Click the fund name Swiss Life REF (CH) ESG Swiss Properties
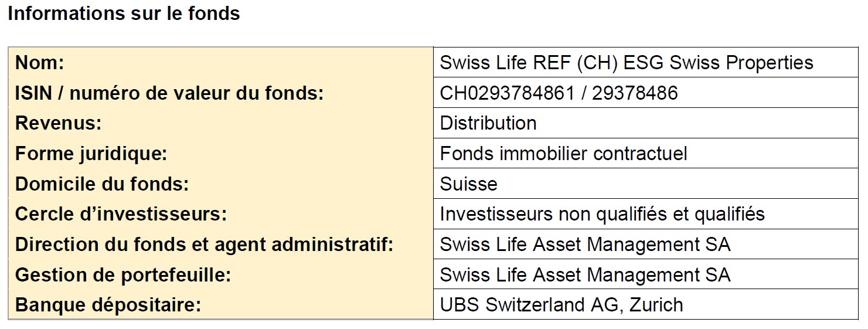The height and width of the screenshot is (329, 868). [626, 63]
